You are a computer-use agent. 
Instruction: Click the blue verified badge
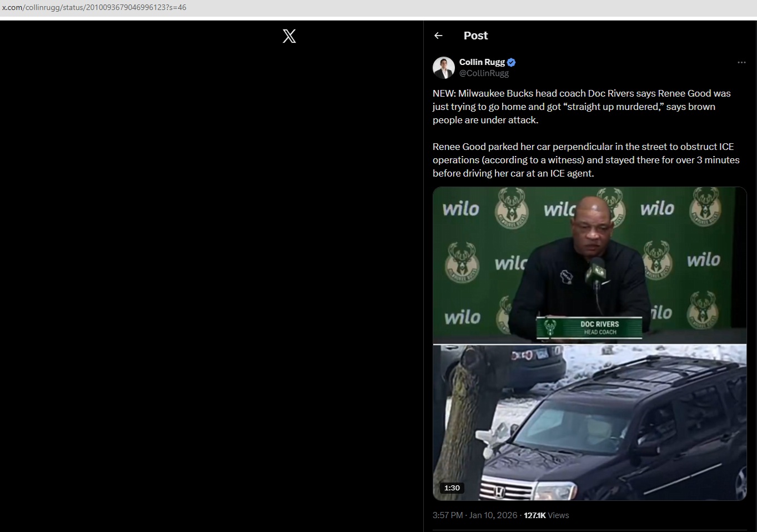point(512,62)
